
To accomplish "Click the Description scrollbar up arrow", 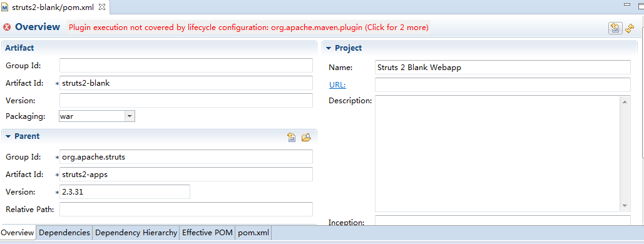I will (625, 101).
